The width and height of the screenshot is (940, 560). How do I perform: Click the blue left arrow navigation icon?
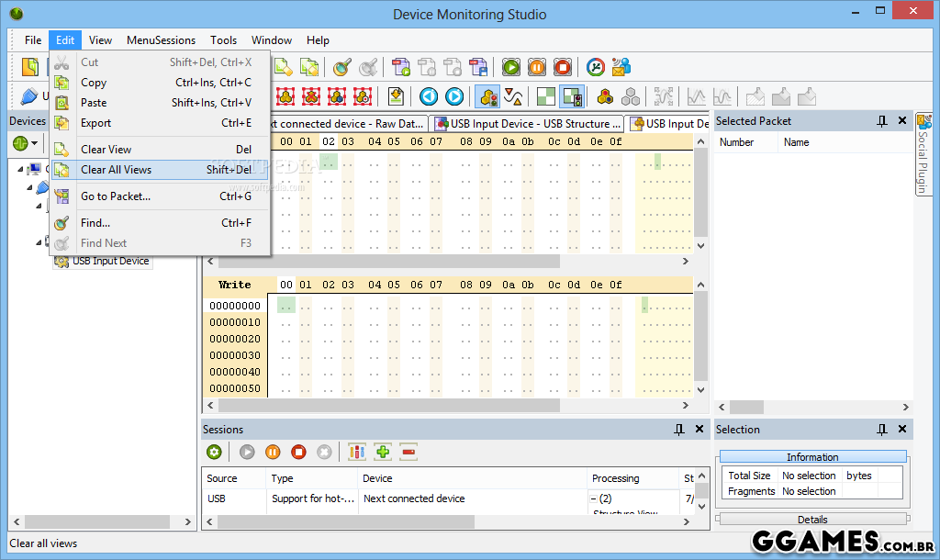click(429, 96)
